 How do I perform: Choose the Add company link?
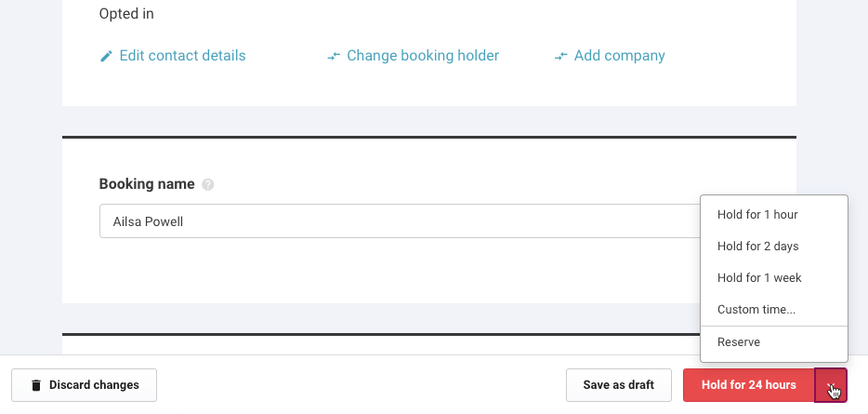[x=619, y=56]
